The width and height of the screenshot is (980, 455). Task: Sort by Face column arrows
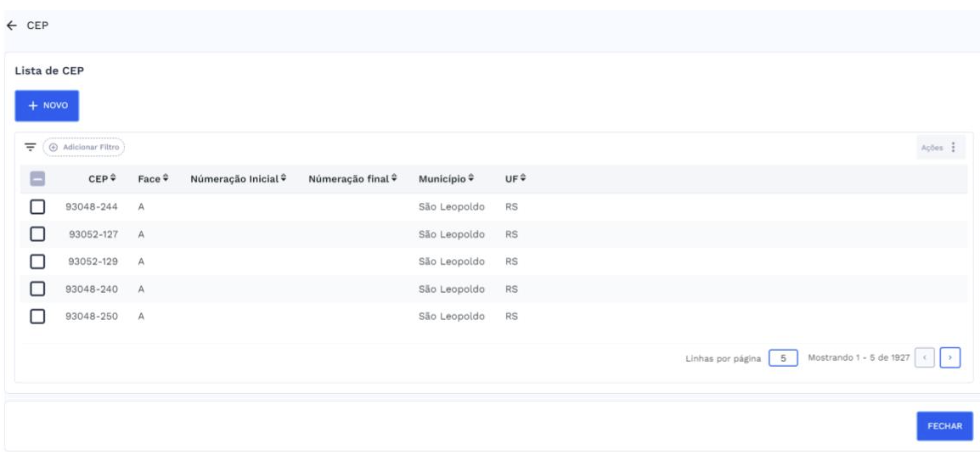(166, 178)
